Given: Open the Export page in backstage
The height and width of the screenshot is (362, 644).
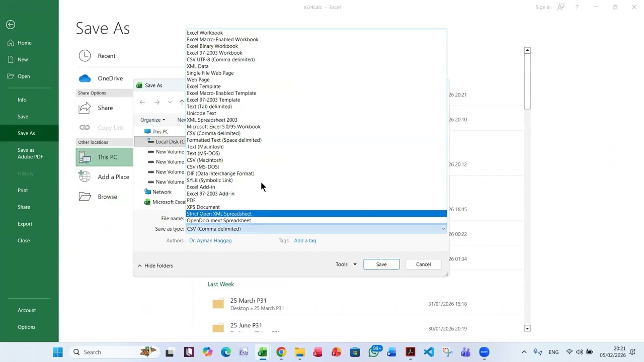Looking at the screenshot, I should click(25, 224).
